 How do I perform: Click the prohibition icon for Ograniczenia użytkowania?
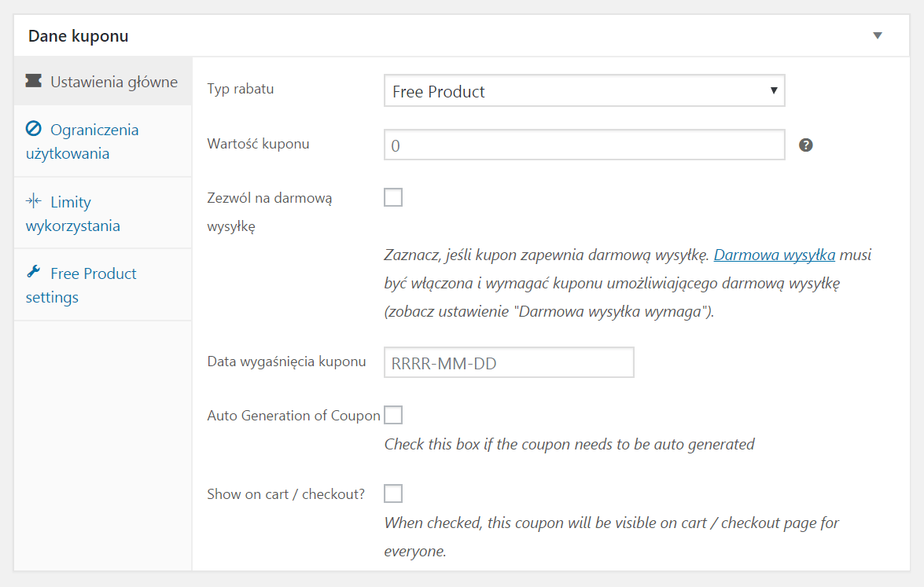coord(34,128)
